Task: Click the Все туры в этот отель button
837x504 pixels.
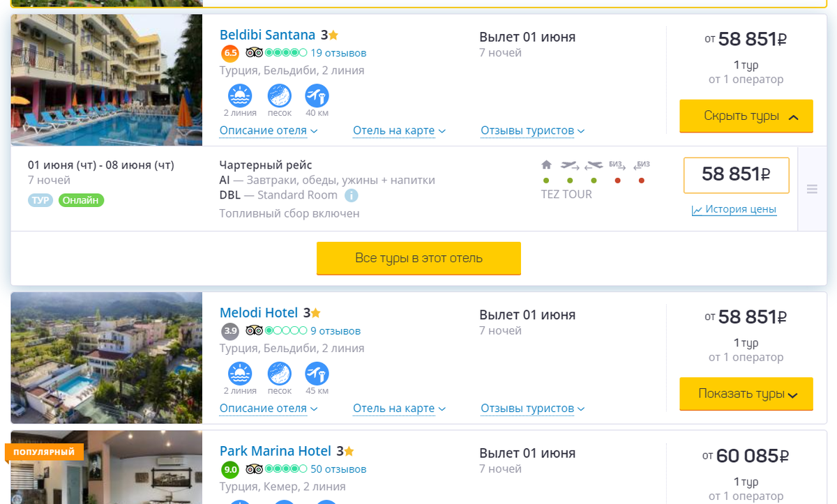Action: [x=418, y=258]
